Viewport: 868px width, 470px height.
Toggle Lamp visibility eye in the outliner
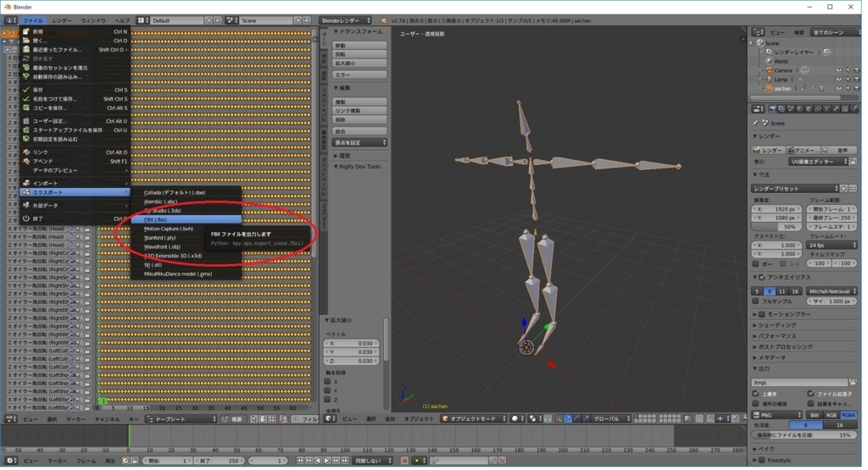pos(838,79)
